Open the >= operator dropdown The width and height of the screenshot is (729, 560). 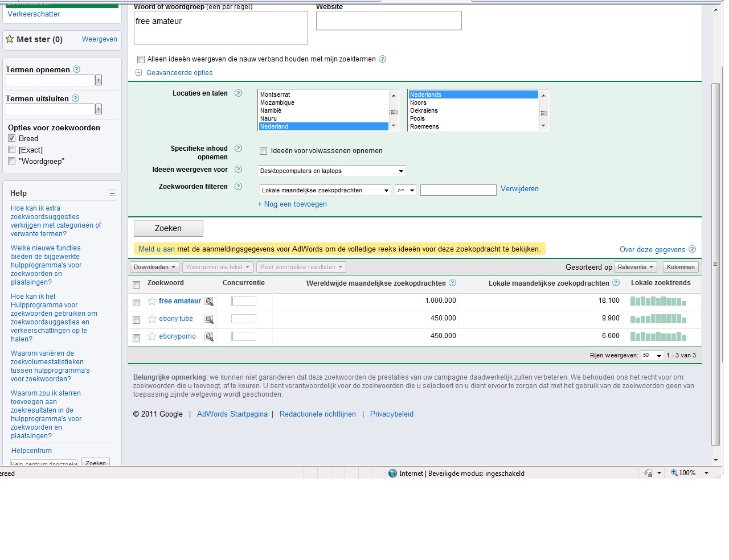click(x=406, y=190)
